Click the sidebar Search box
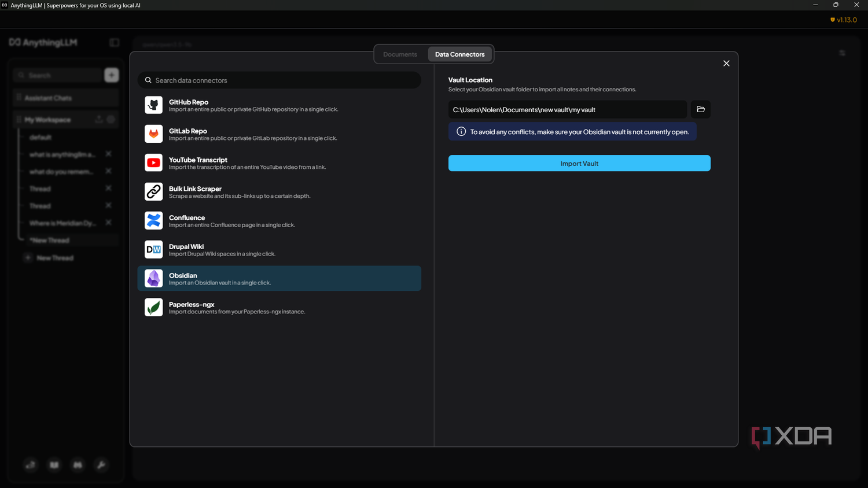Image resolution: width=868 pixels, height=488 pixels. coord(58,75)
